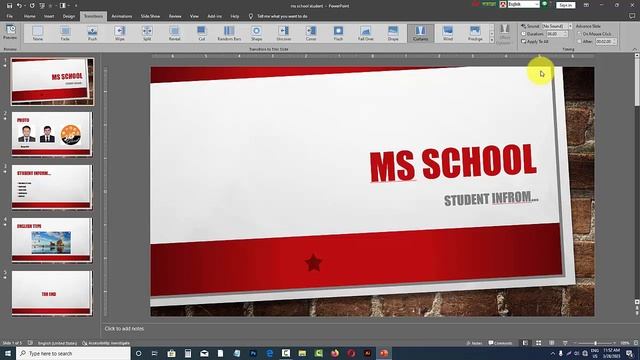Viewport: 640px width, 360px height.
Task: Apply the Fall Over transition
Action: (x=366, y=33)
